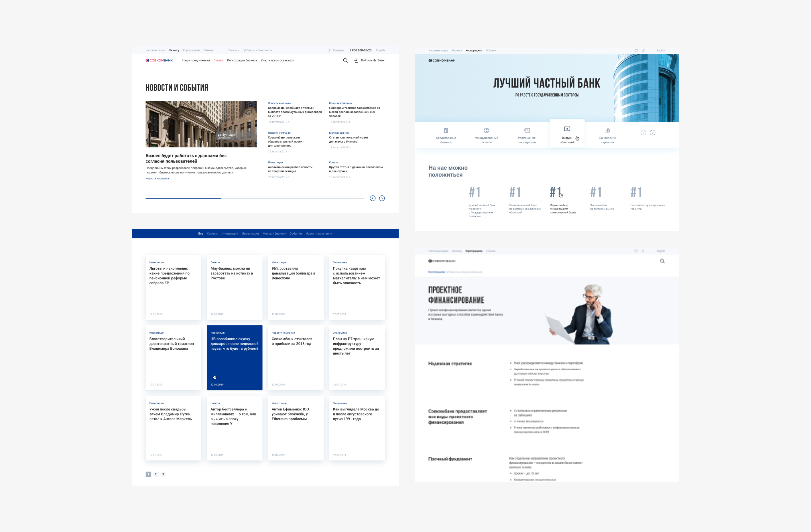Open news Подбором тарифов Совкомбанка
811x532 pixels.
click(x=355, y=112)
